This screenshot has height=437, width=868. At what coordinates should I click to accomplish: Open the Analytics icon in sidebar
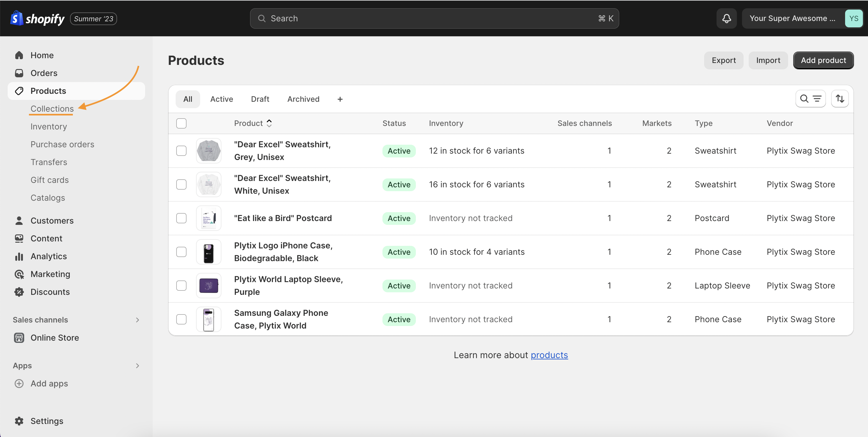coord(19,256)
